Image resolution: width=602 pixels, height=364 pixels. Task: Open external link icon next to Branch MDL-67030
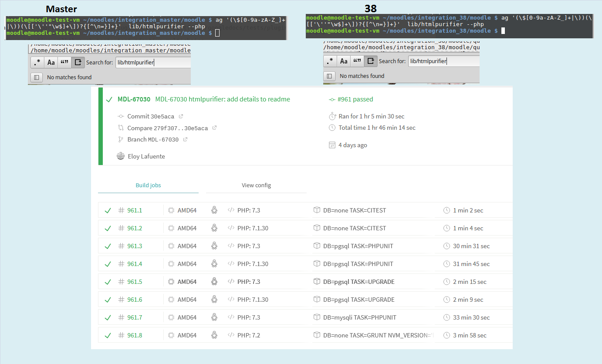pos(185,140)
